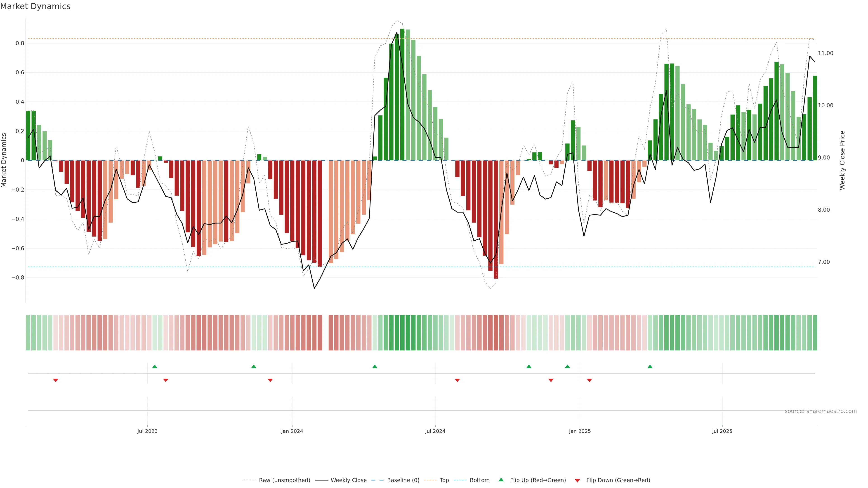Click green flip-up triangle just after Jul 2023

click(x=155, y=366)
